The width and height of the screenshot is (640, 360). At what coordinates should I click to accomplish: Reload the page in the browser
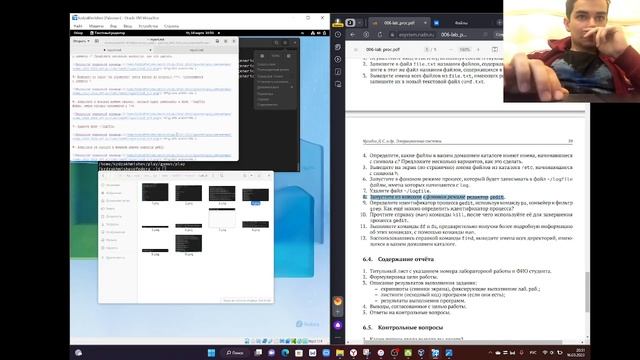point(380,35)
